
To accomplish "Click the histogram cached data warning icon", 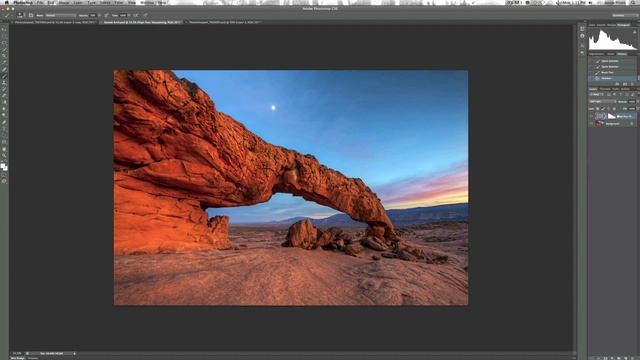I will click(x=635, y=32).
